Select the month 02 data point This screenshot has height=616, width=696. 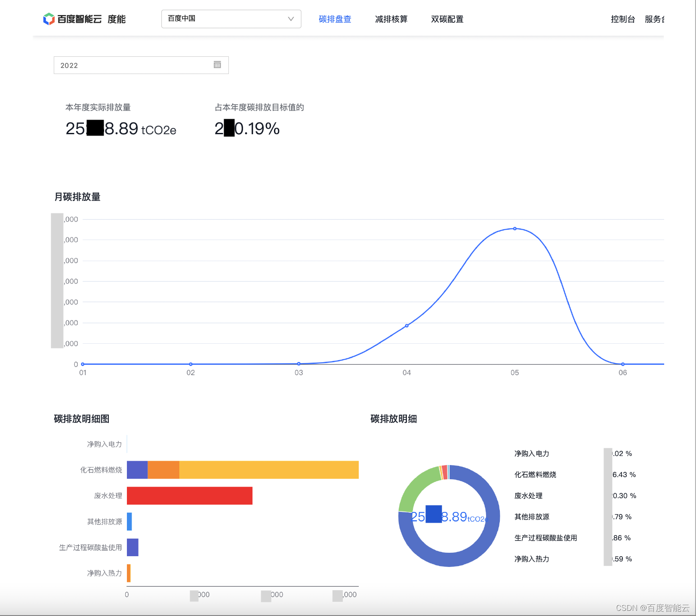(x=191, y=364)
